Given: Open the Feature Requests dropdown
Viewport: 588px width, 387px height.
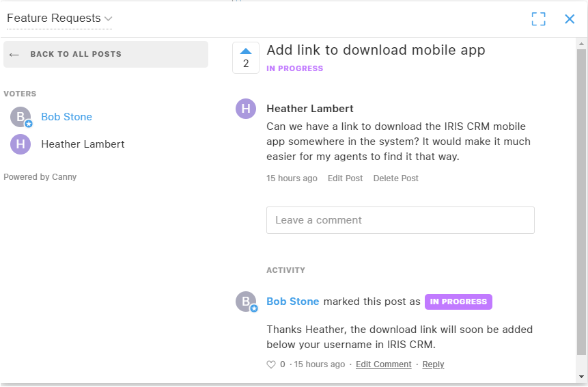Looking at the screenshot, I should pyautogui.click(x=59, y=18).
